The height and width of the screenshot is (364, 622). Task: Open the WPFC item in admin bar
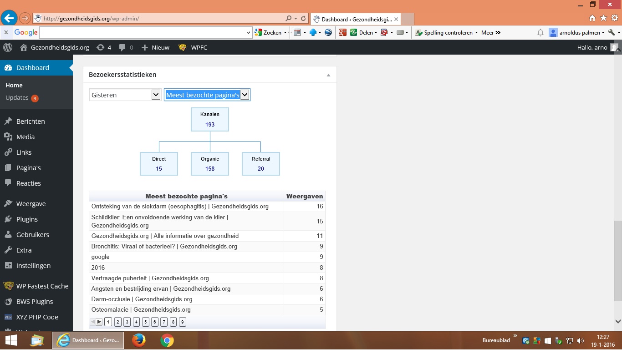click(x=193, y=47)
